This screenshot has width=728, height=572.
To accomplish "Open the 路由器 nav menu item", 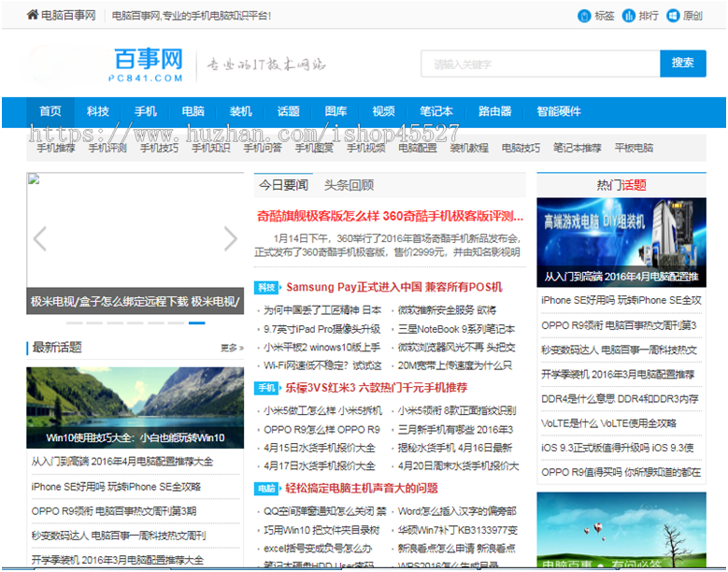I will click(495, 111).
